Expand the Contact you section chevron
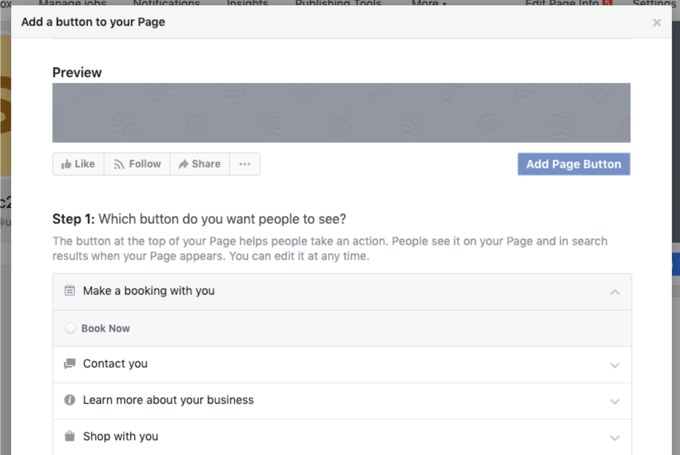The width and height of the screenshot is (680, 455). [x=614, y=365]
